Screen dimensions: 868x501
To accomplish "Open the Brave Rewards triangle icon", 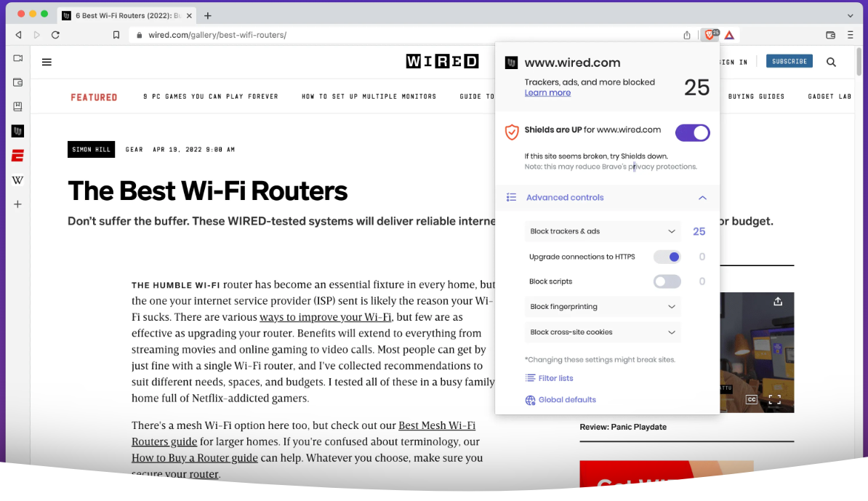I will (730, 35).
